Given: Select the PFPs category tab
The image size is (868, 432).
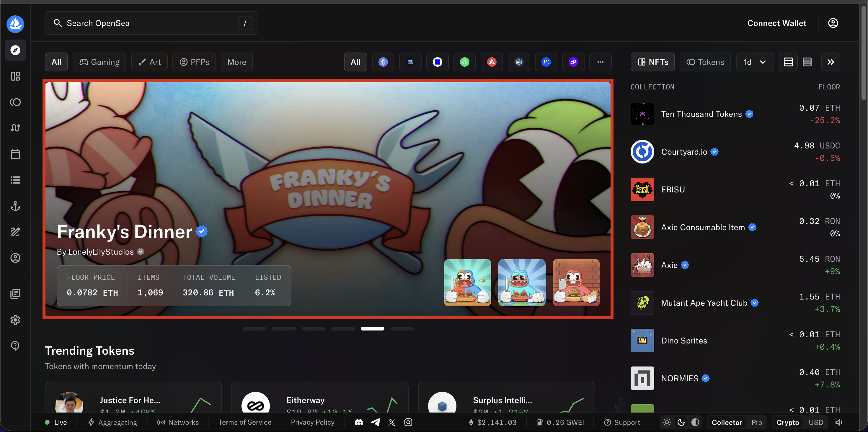Looking at the screenshot, I should (x=195, y=62).
